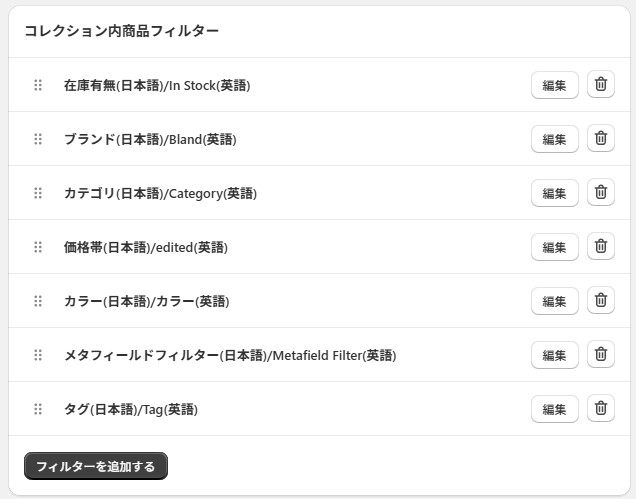This screenshot has width=636, height=499.
Task: Grab the drag handle of ブランド/Bland row
Action: click(38, 139)
